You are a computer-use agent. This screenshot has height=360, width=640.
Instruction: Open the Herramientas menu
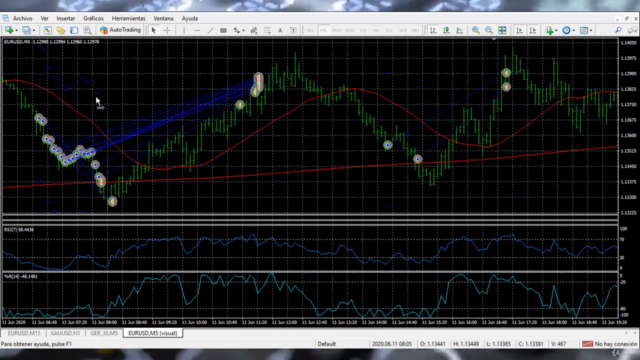[x=129, y=18]
